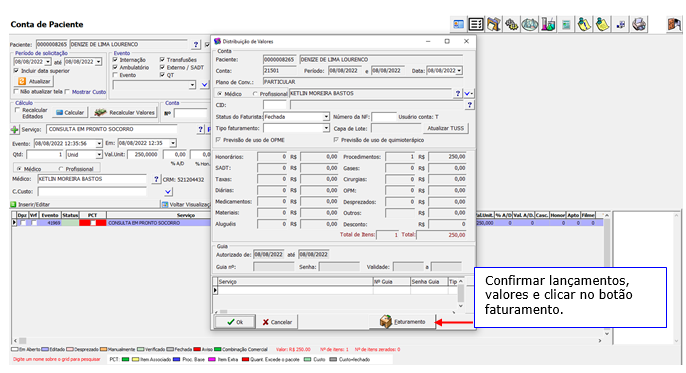This screenshot has height=373, width=686.
Task: Click the question mark beside Médico field
Action: tap(156, 179)
